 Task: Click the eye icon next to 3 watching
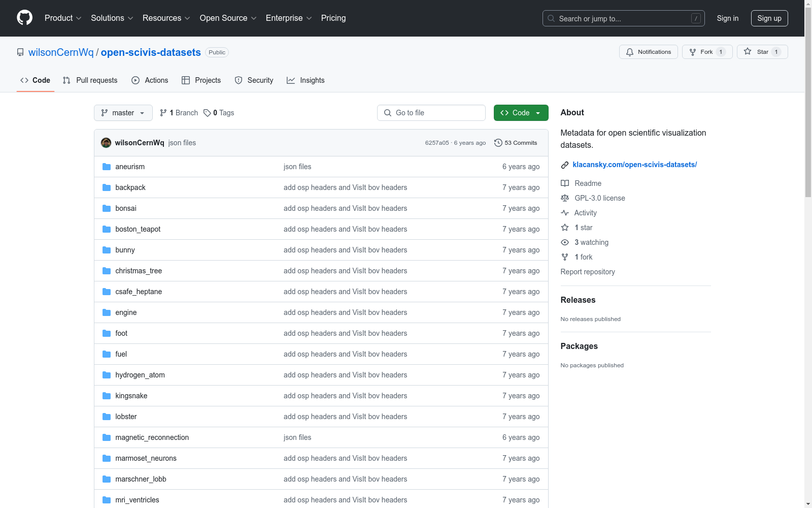click(565, 242)
